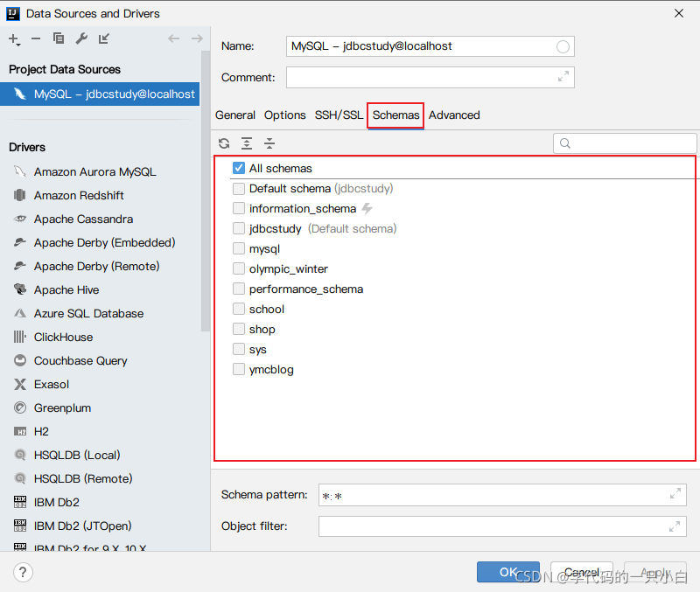Open the SSH/SSL tab
The width and height of the screenshot is (700, 592).
339,115
